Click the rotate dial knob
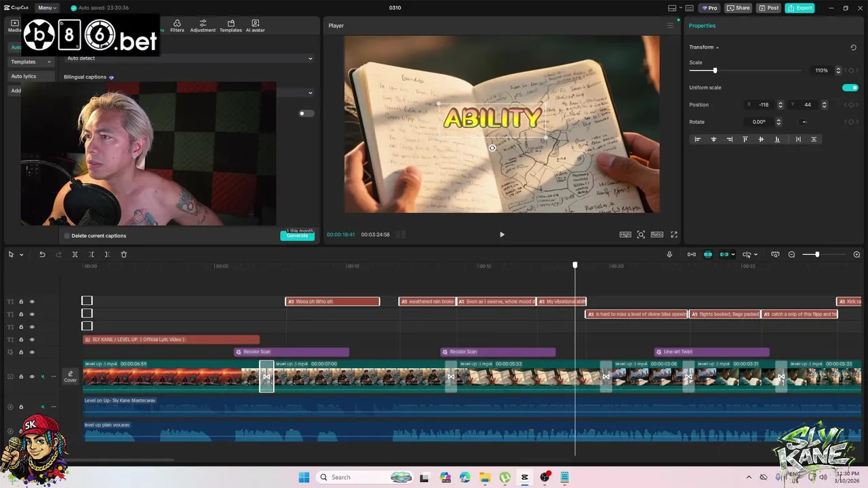Viewport: 868px width, 488px height. pyautogui.click(x=804, y=122)
